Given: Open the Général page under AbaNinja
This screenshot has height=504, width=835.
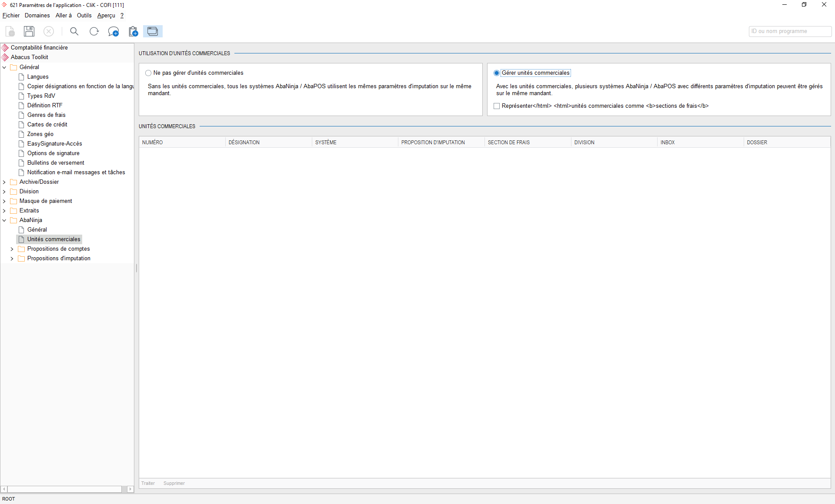Looking at the screenshot, I should click(37, 229).
